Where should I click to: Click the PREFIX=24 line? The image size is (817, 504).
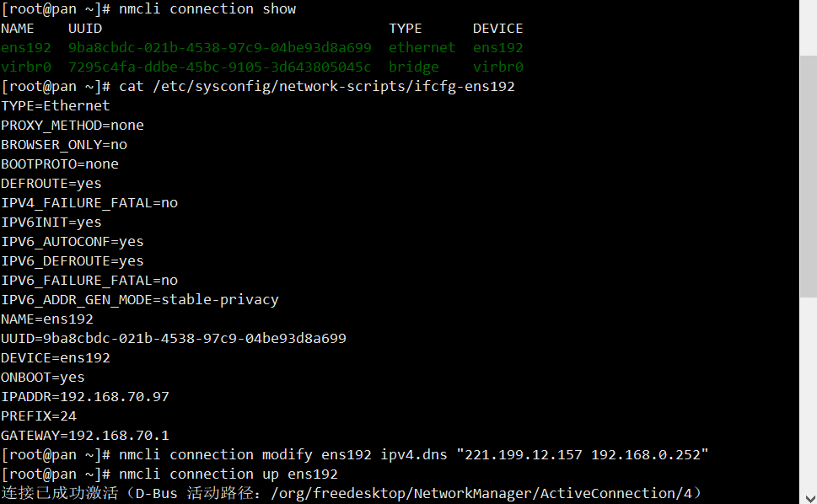click(39, 416)
